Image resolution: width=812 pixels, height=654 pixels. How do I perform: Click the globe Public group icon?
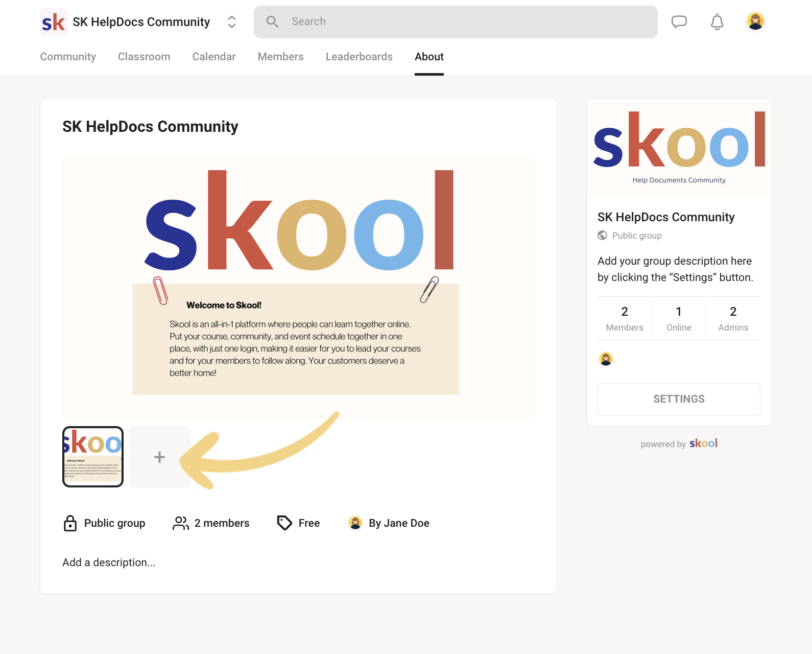[603, 236]
